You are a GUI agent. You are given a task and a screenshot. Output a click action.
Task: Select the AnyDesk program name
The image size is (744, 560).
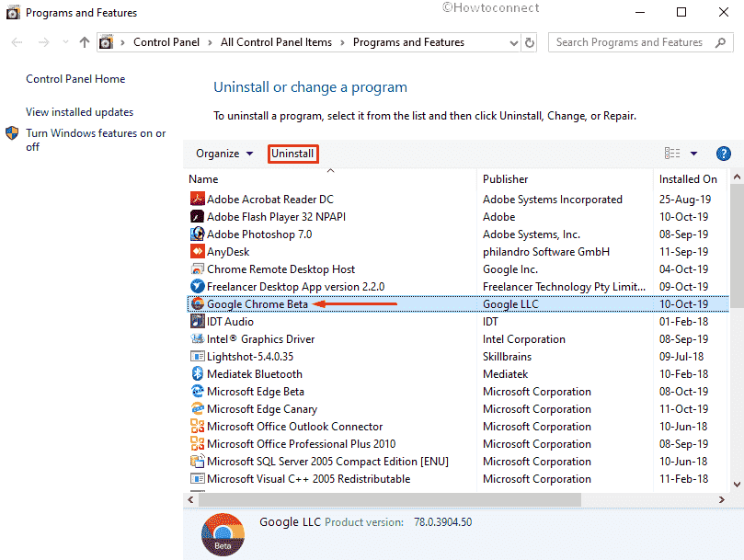click(228, 252)
